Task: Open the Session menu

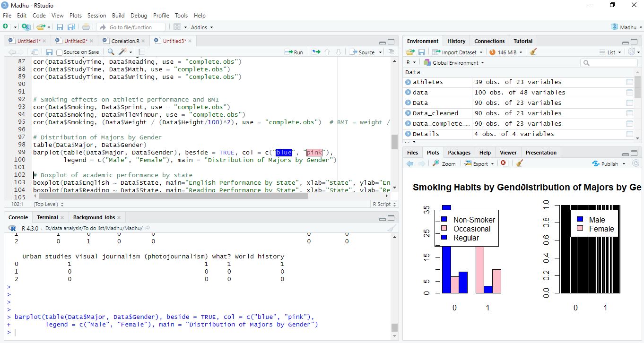Action: coord(97,16)
